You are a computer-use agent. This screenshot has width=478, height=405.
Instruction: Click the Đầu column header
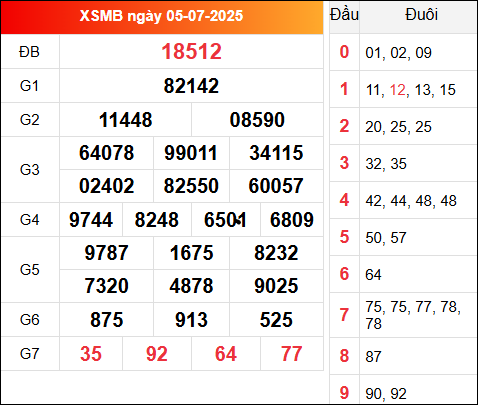[344, 15]
